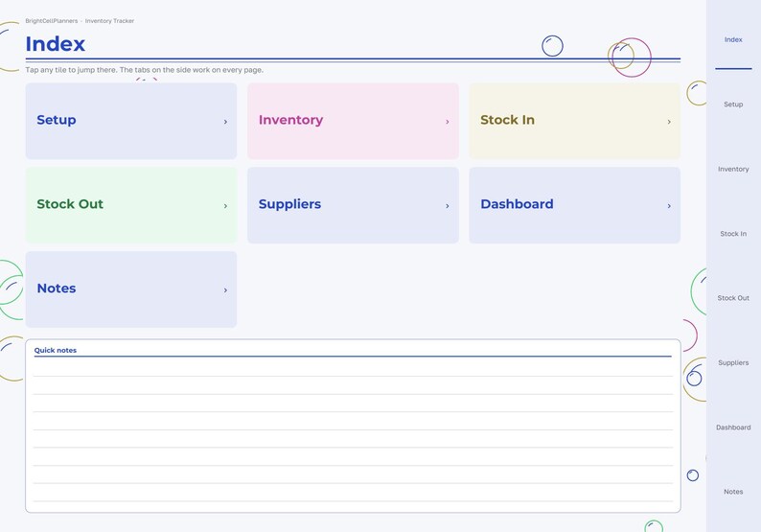Click the chevron arrow on Notes tile
The width and height of the screenshot is (761, 532).
225,290
